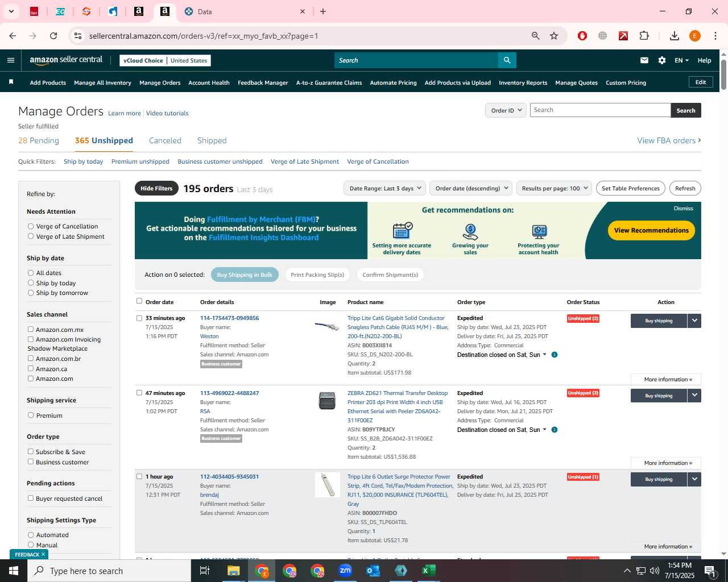Select the Verge of Cancellation radio filter
This screenshot has width=728, height=582.
pos(31,226)
